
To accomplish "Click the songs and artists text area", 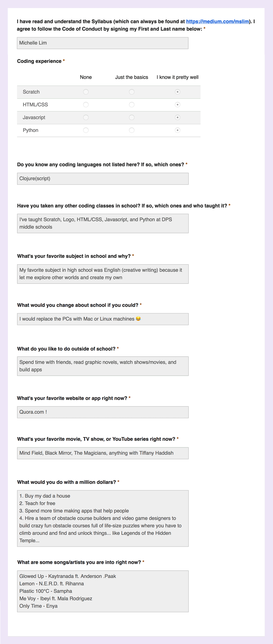I will tap(103, 591).
